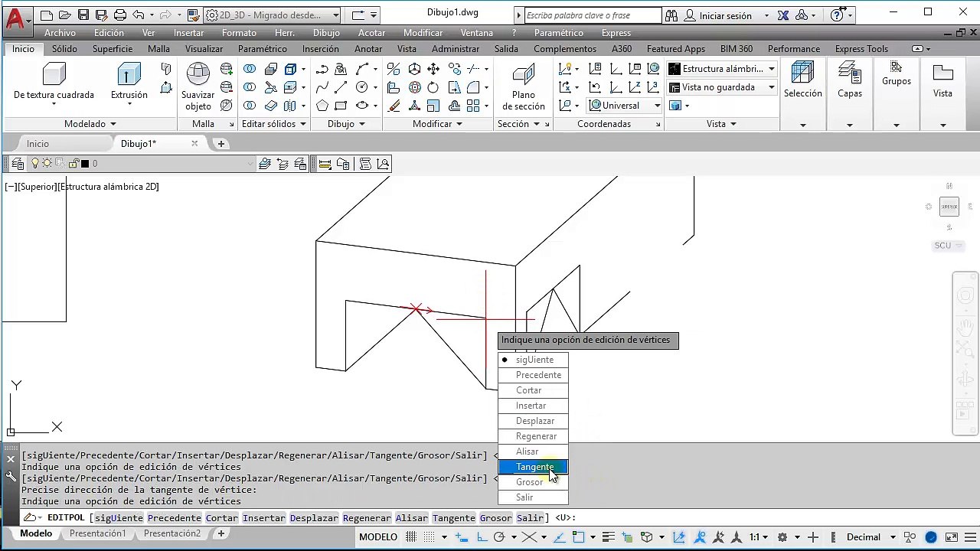Click the Open file quick-access icon
Image resolution: width=980 pixels, height=551 pixels.
click(65, 15)
